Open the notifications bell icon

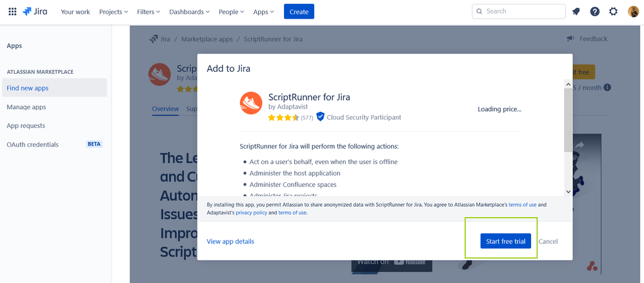(x=576, y=12)
